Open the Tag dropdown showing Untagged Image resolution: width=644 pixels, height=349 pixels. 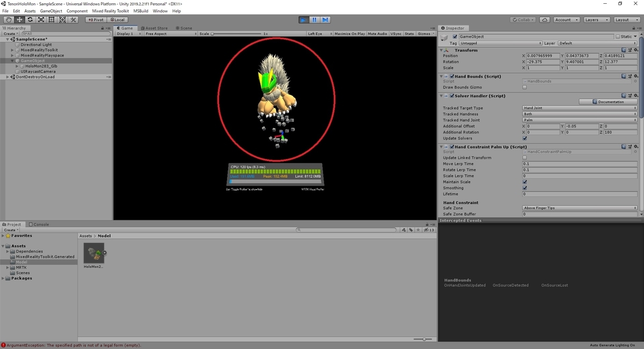click(501, 43)
